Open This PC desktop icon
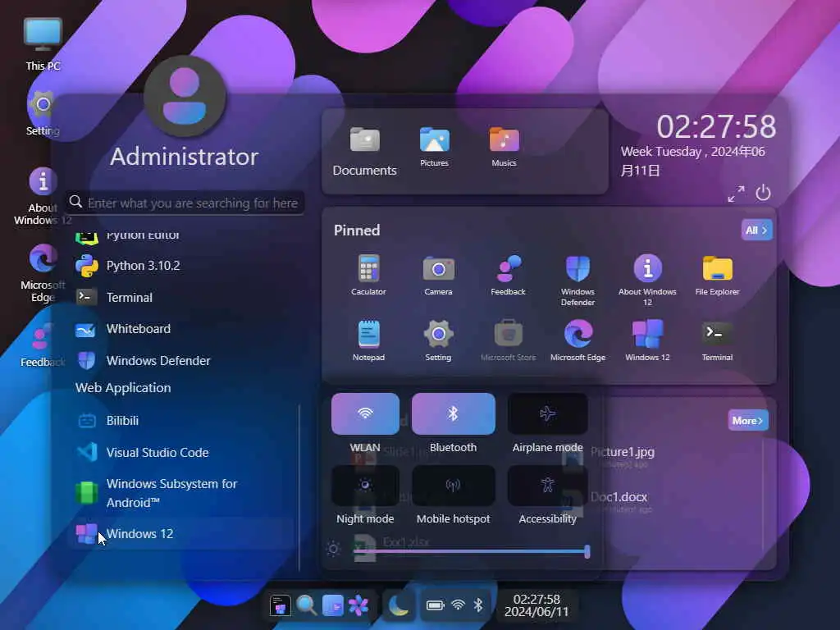 pyautogui.click(x=43, y=44)
